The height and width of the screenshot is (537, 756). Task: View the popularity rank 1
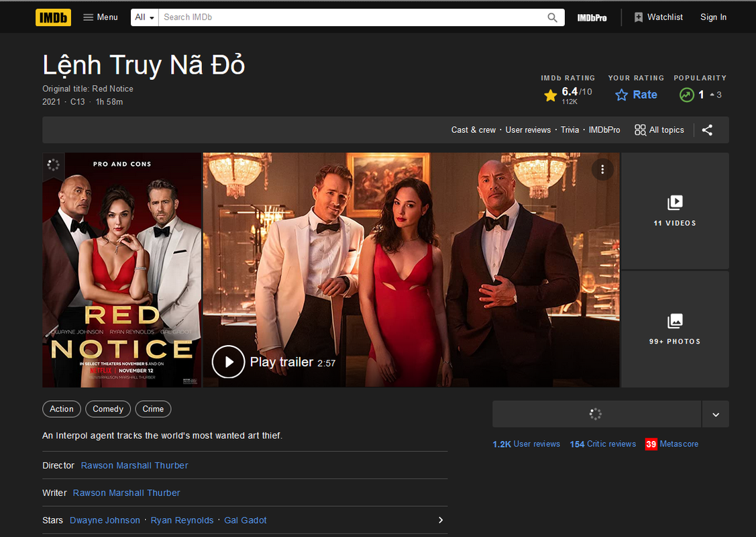[700, 95]
